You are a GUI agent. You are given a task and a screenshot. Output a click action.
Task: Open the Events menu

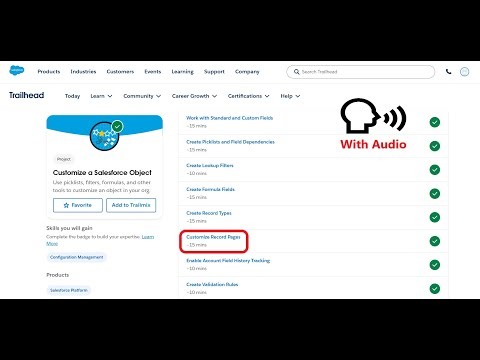click(153, 71)
